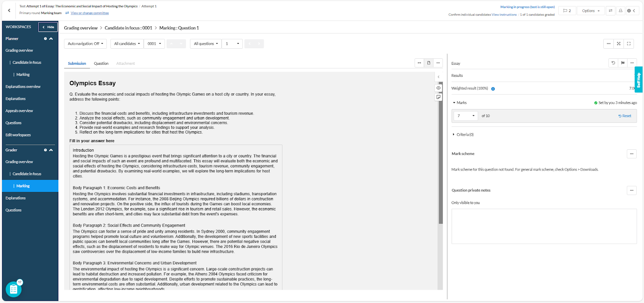
Task: Click the page view icon above submission
Action: coord(429,63)
